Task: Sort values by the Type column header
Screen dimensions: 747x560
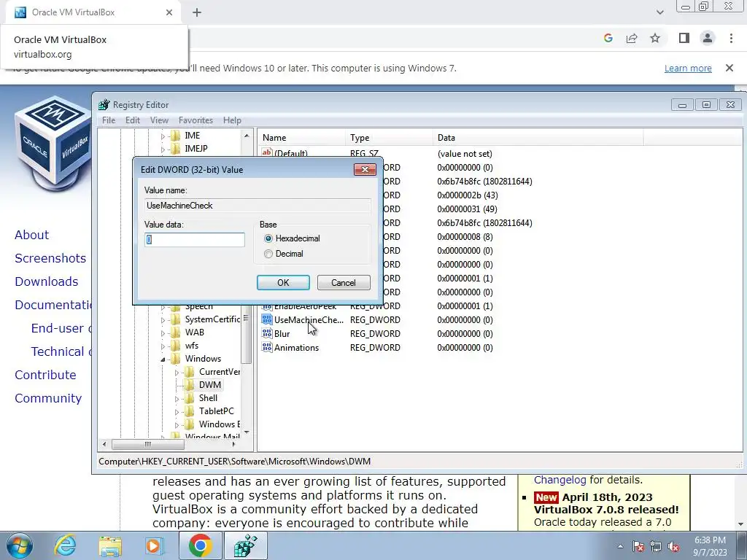Action: tap(389, 138)
